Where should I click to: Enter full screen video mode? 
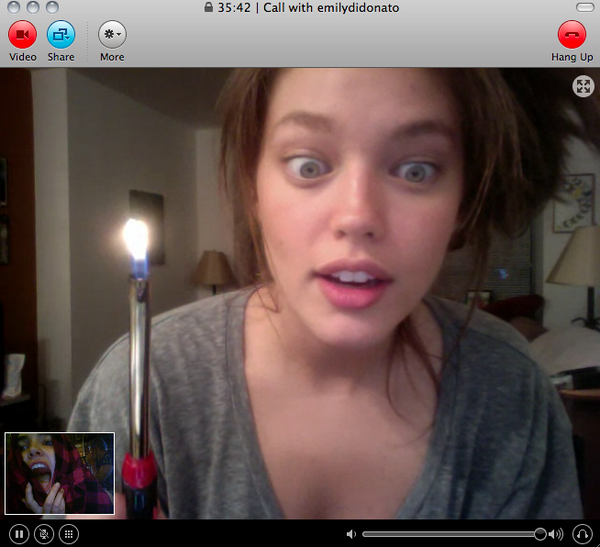click(x=583, y=87)
